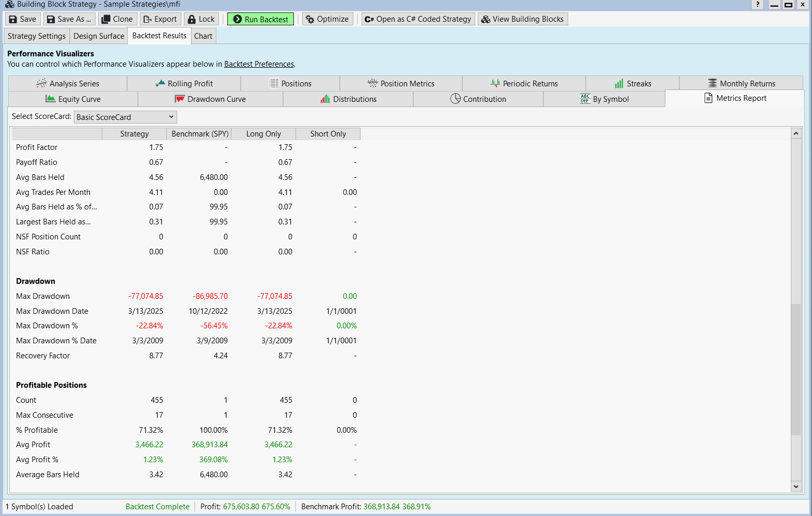Screen dimensions: 812x516
Task: Open the Contribution pie chart tab
Action: tap(478, 99)
